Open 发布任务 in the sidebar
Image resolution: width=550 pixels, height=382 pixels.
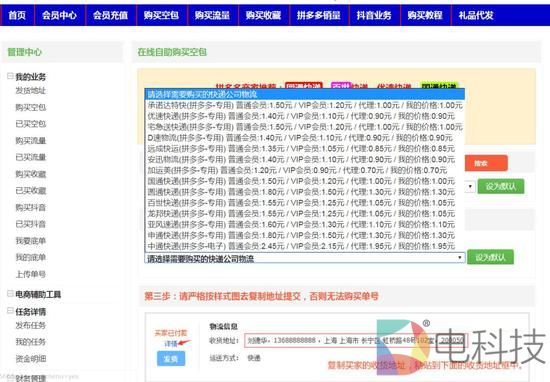tap(31, 325)
